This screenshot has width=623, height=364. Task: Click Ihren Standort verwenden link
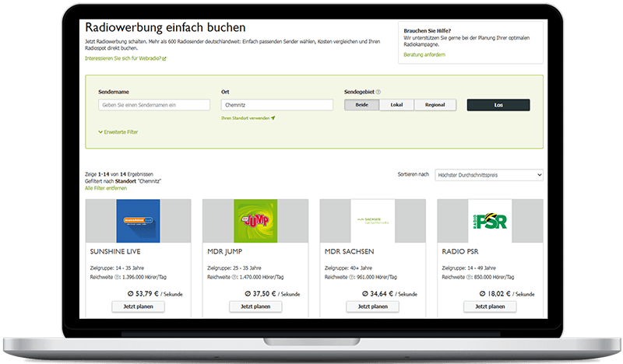(x=245, y=118)
